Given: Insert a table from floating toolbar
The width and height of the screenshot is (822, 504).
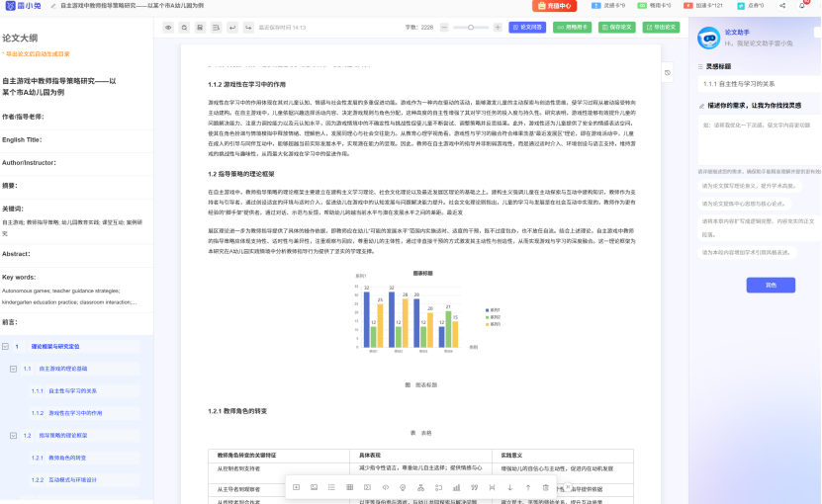Looking at the screenshot, I should pos(349,487).
